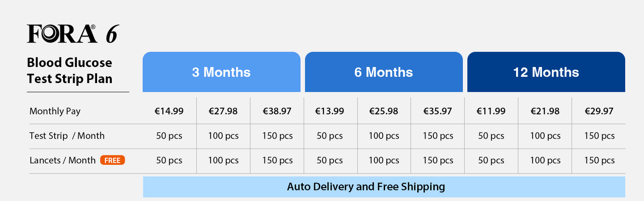Select the 6 Months plan header
This screenshot has height=201, width=644.
tap(384, 72)
